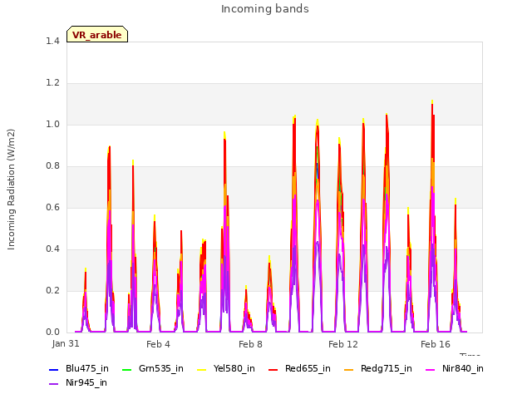Click the Feb 12 x-axis tick label
Screen dimensions: 532x399
tap(343, 344)
